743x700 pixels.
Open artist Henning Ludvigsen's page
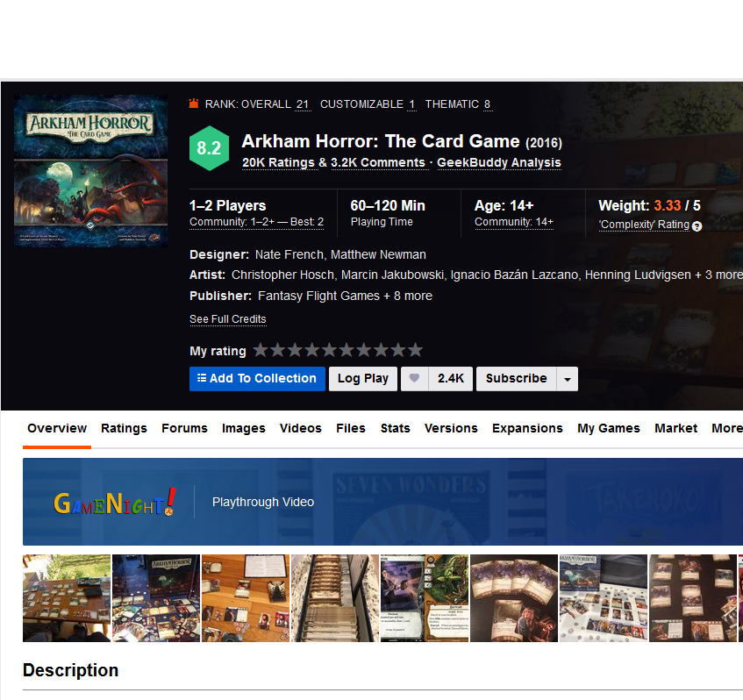(638, 275)
